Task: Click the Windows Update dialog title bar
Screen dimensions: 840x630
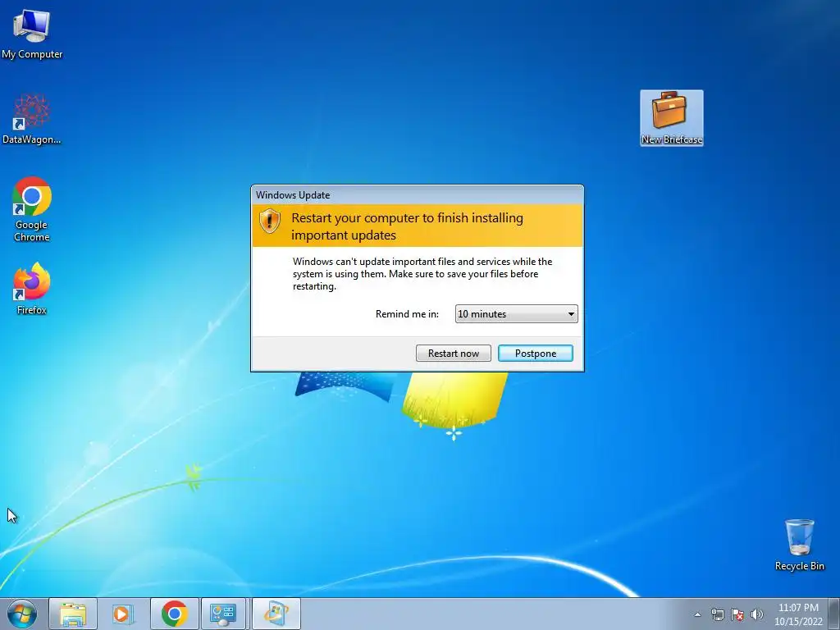Action: [418, 195]
